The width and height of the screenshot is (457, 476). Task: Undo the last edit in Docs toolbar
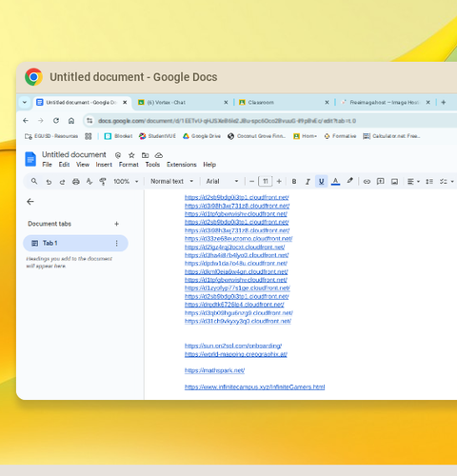49,182
